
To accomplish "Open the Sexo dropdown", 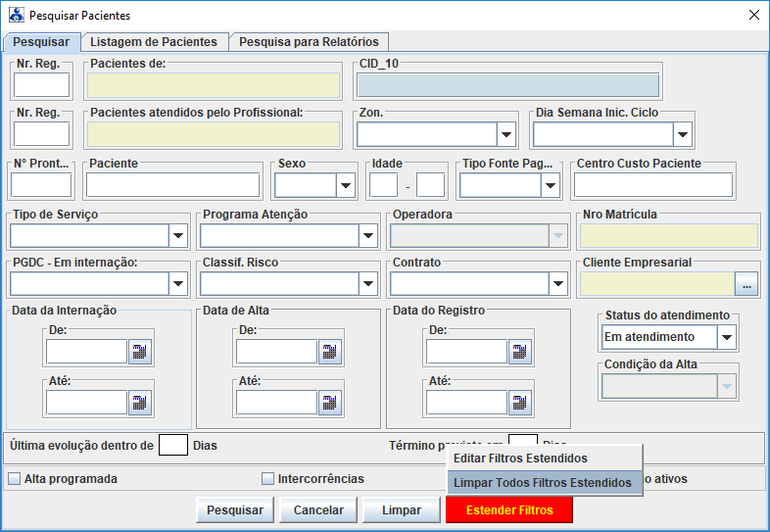I will point(346,186).
